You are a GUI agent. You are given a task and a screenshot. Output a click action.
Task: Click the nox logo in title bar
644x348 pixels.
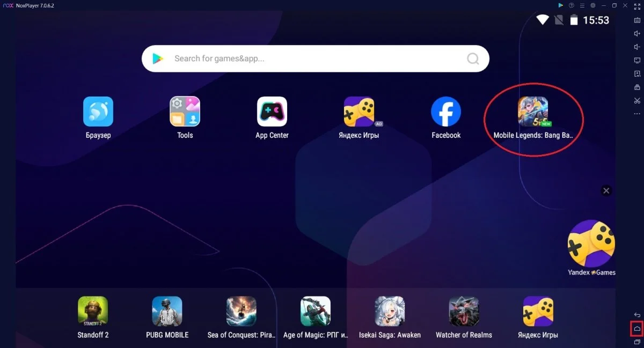[8, 5]
